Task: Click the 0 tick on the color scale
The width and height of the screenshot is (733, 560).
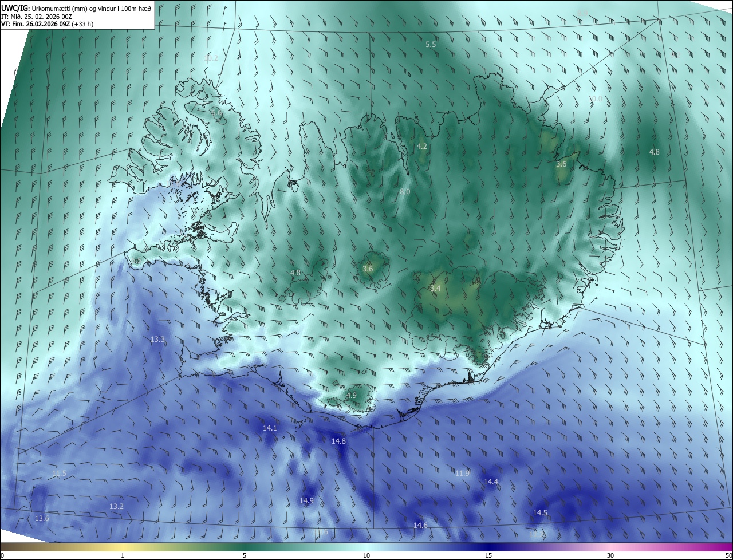Action: tap(2, 555)
